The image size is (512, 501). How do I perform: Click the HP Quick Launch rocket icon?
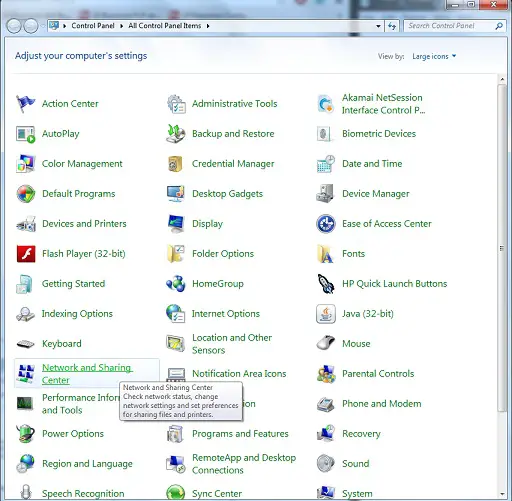pos(326,284)
